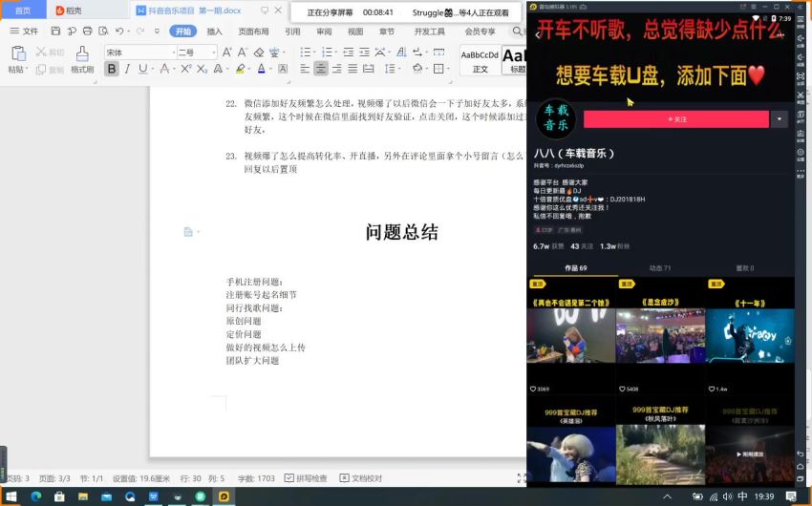
Task: Open the 首页 home tab in WPS
Action: pyautogui.click(x=23, y=11)
